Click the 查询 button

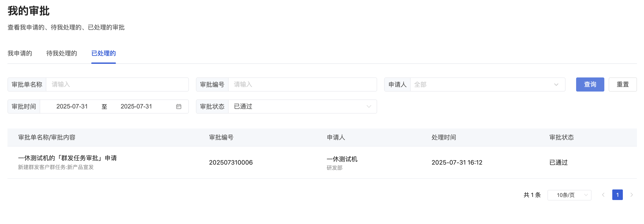pyautogui.click(x=590, y=84)
